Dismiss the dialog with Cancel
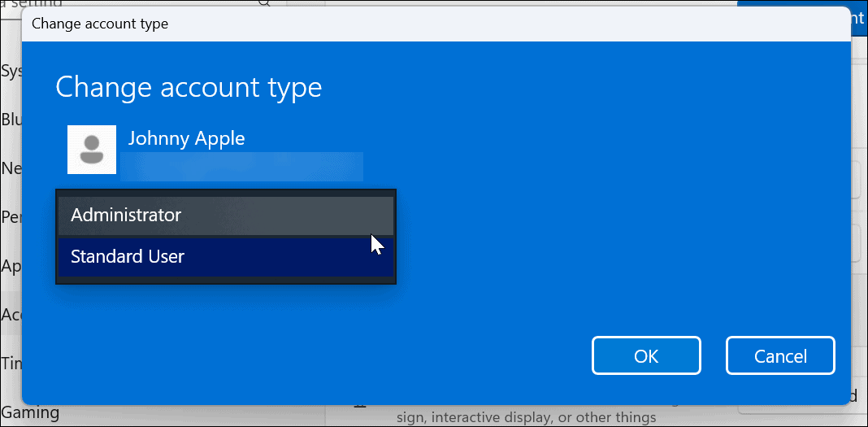This screenshot has height=427, width=868. coord(780,355)
